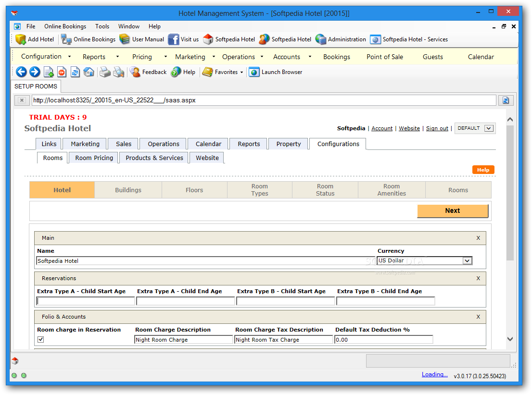Open the Feedback toolbar item
The height and width of the screenshot is (395, 532).
pyautogui.click(x=149, y=72)
